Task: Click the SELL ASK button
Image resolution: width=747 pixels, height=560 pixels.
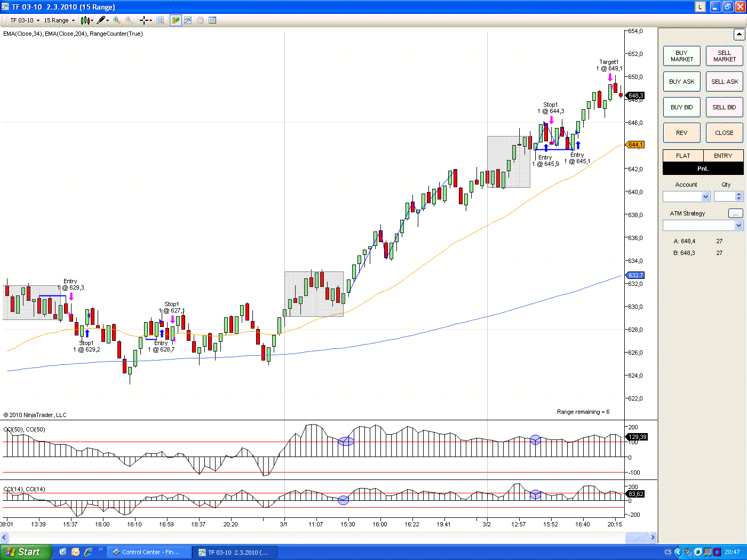Action: [725, 82]
